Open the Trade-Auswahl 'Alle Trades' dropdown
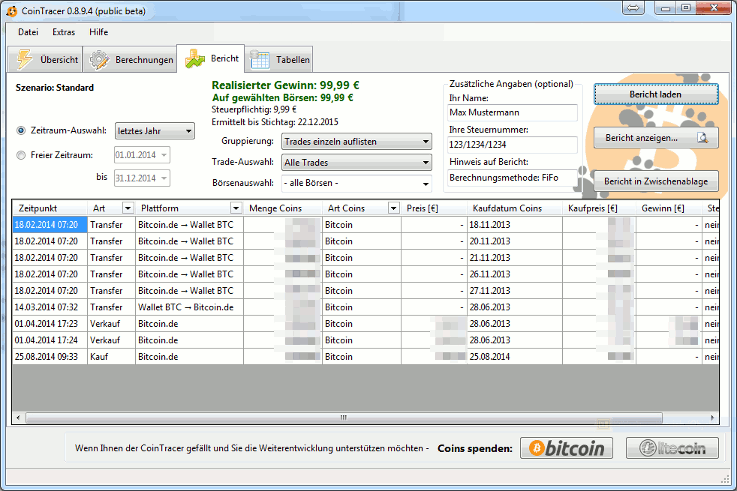Viewport: 737px width, 491px height. (356, 163)
